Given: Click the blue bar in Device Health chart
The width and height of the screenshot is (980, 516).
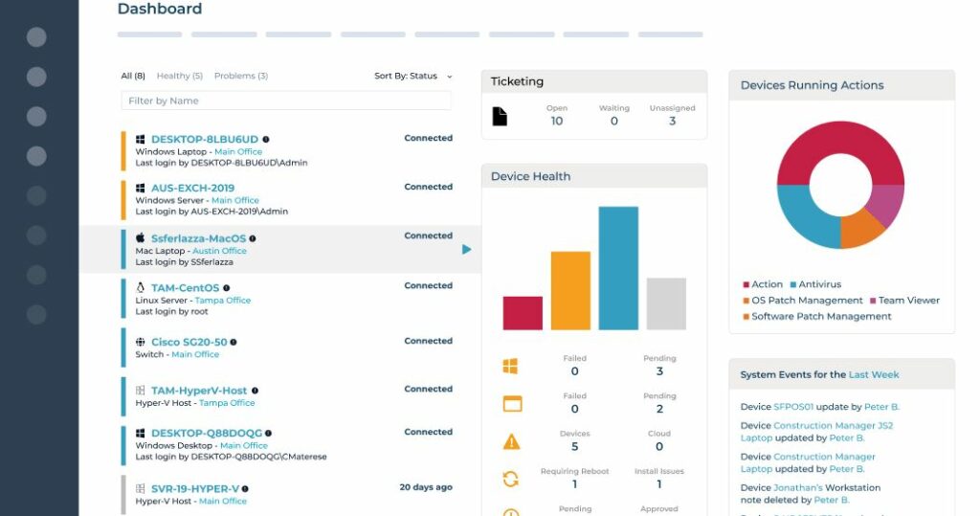Looking at the screenshot, I should click(x=618, y=268).
